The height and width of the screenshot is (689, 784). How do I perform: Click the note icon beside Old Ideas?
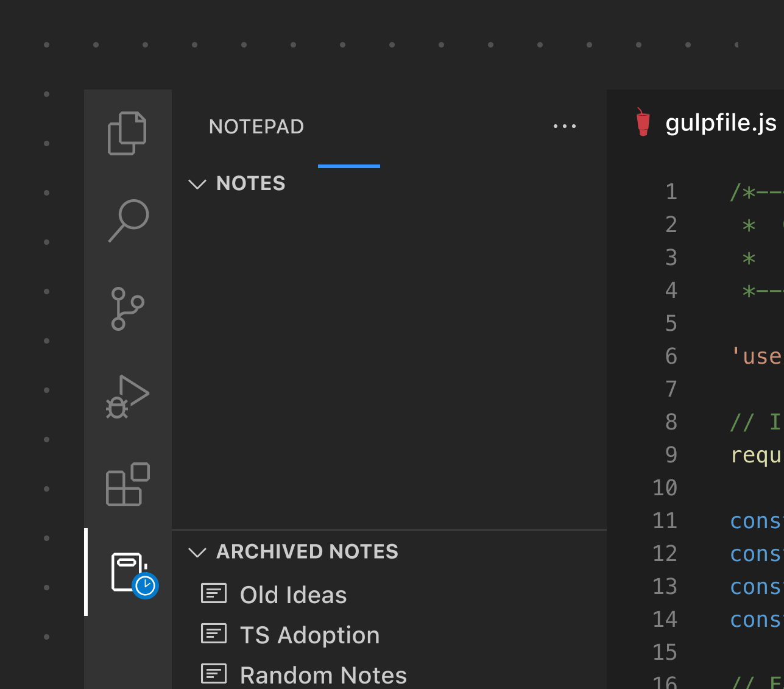(x=214, y=594)
